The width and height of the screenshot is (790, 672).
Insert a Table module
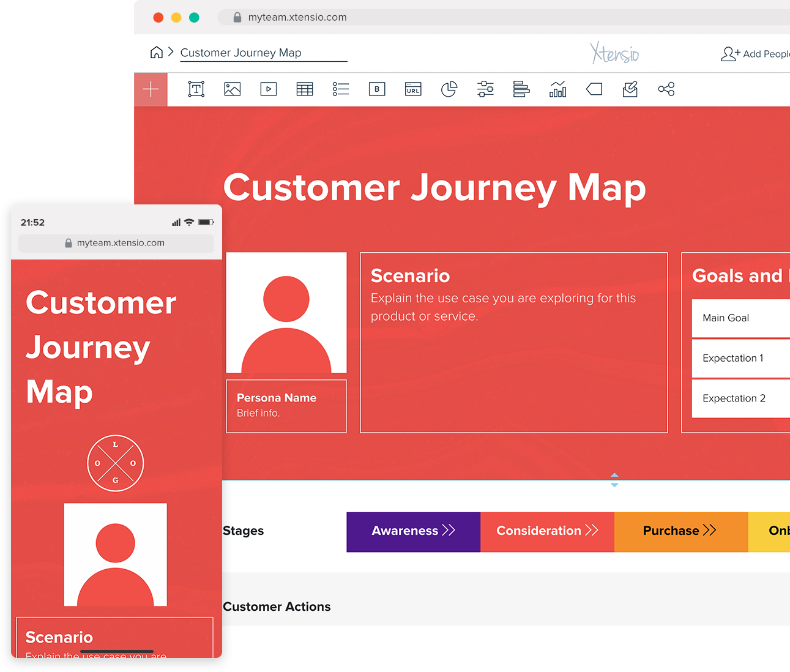(x=304, y=89)
